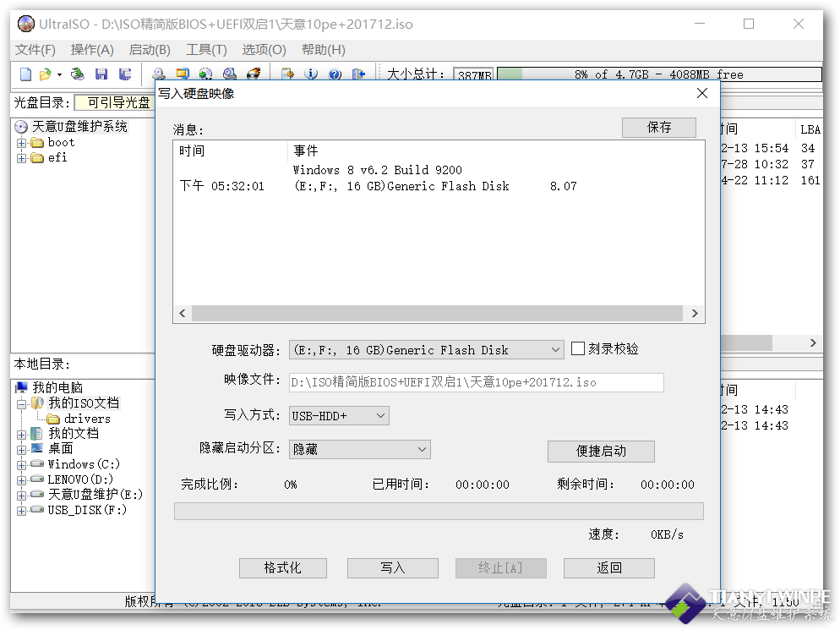Screen dimensions: 840x630
Task: Open the 操作(A) menu
Action: (92, 50)
